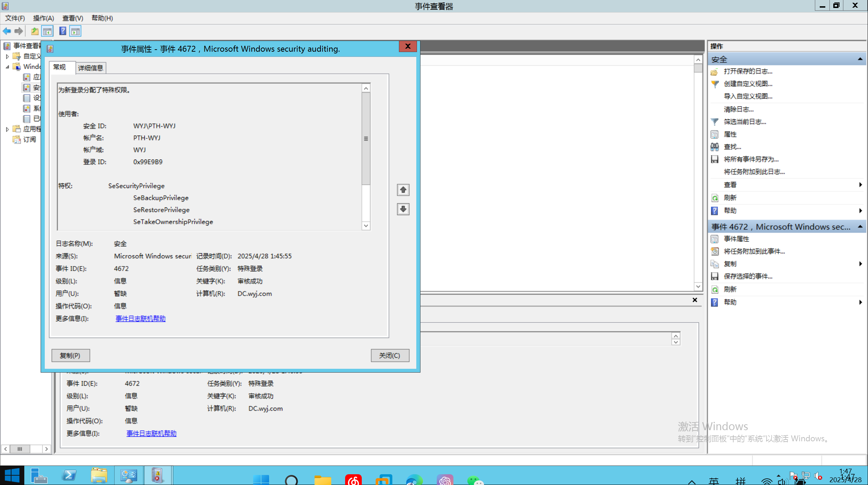Expand the Copy submenu in actions
This screenshot has height=485, width=868.
(x=860, y=264)
